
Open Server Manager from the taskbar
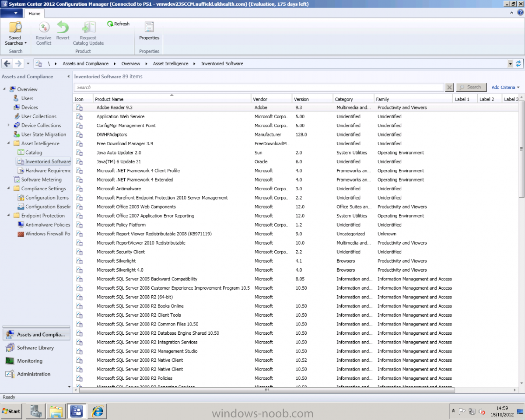[x=35, y=411]
